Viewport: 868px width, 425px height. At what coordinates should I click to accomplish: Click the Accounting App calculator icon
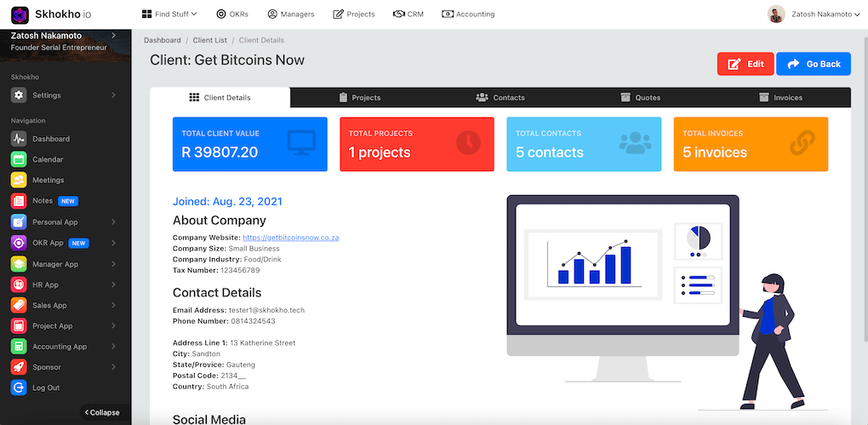click(x=19, y=347)
